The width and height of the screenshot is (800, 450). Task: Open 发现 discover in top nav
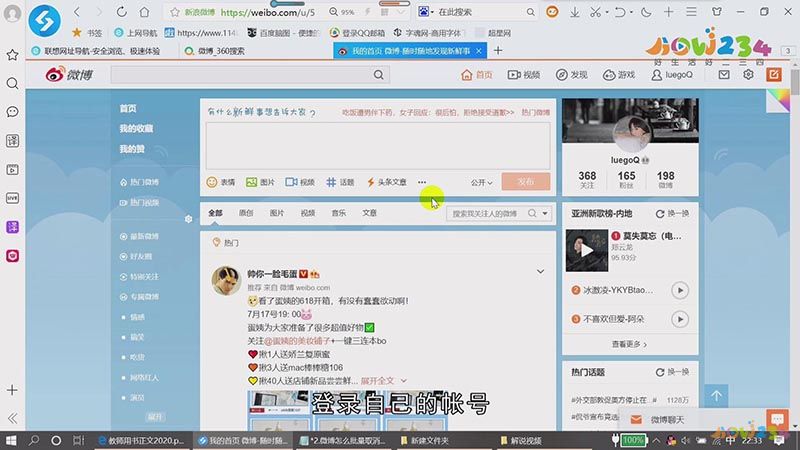point(572,75)
